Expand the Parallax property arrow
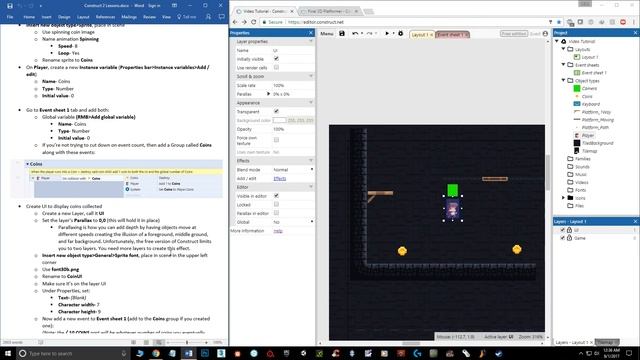This screenshot has width=640, height=360. click(269, 94)
